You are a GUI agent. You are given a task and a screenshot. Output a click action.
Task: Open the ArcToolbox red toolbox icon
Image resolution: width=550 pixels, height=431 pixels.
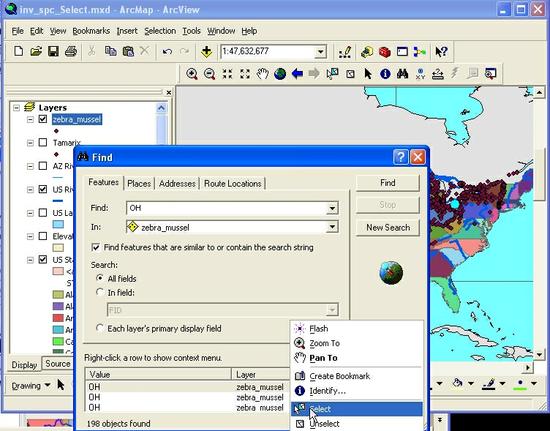pyautogui.click(x=385, y=52)
